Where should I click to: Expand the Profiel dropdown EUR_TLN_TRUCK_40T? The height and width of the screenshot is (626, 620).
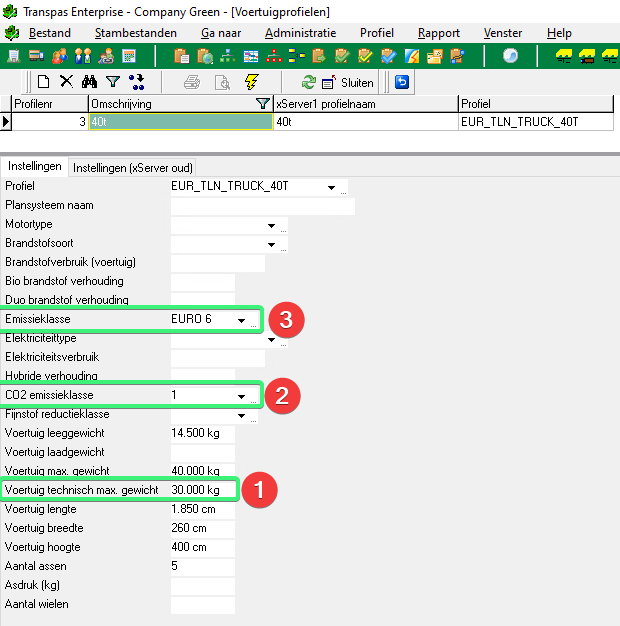click(x=330, y=187)
